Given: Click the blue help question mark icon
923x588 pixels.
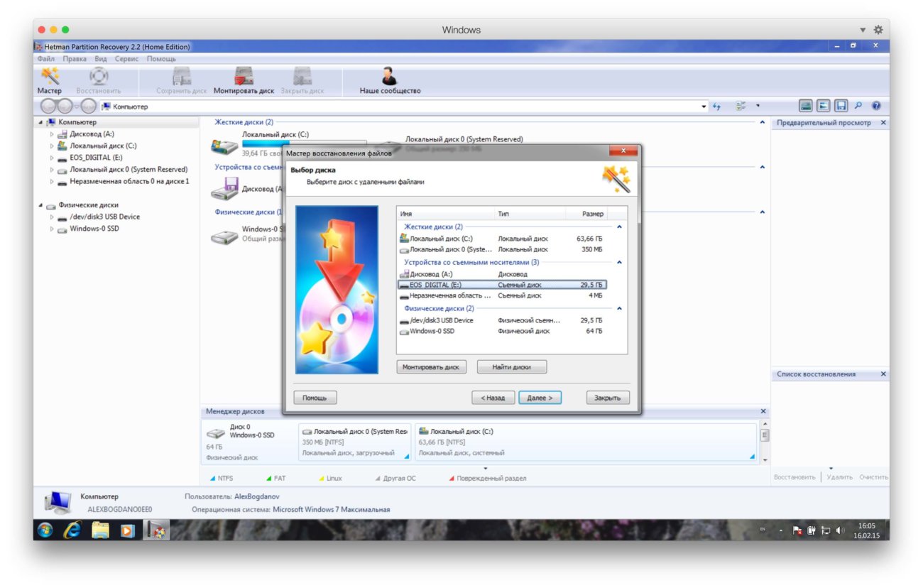Looking at the screenshot, I should pos(876,105).
